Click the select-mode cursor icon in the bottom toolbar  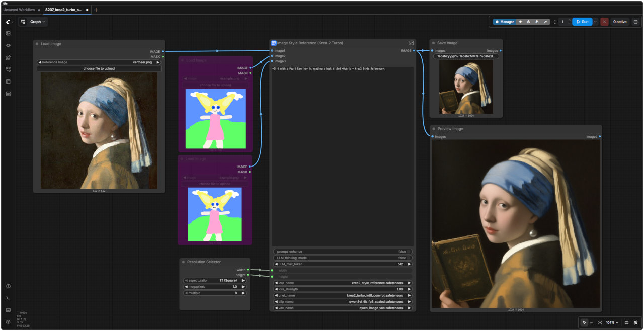point(584,322)
